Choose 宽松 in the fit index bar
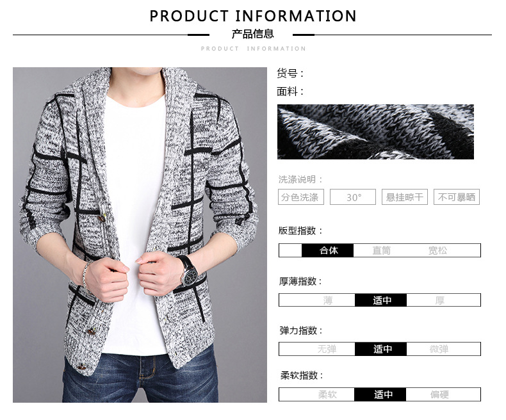Image resolution: width=506 pixels, height=420 pixels. pos(437,250)
